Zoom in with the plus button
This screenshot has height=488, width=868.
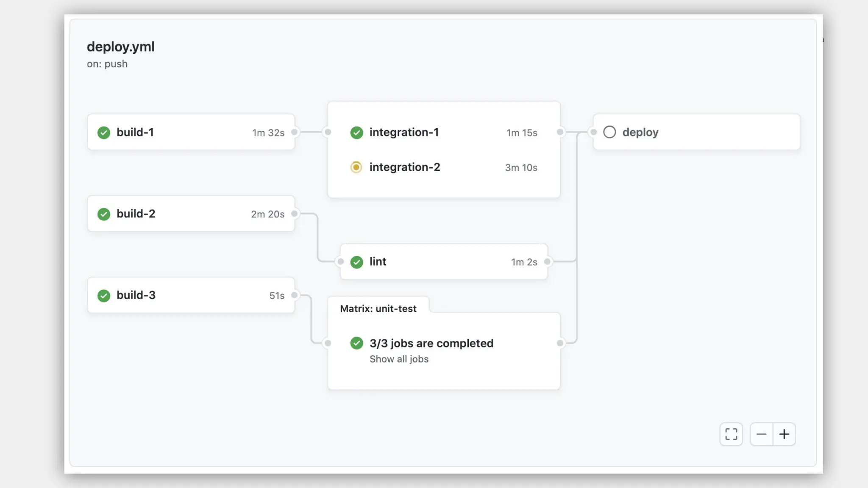point(785,434)
